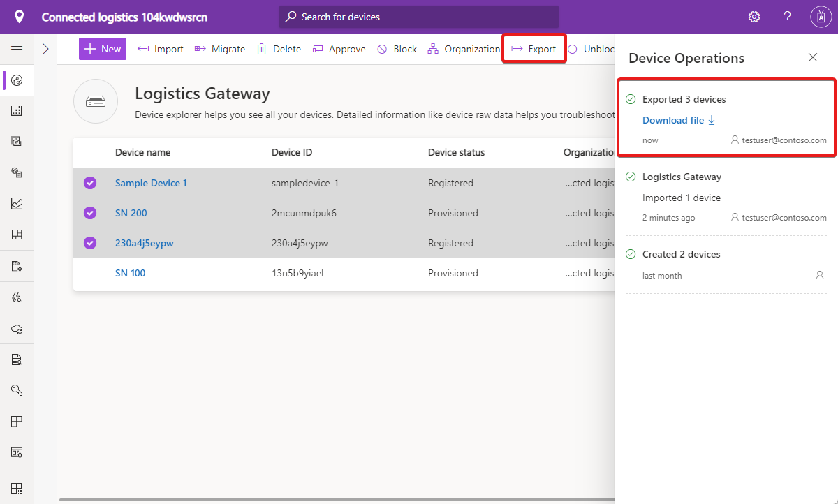Open the data export cloud sidebar icon
Image resolution: width=838 pixels, height=504 pixels.
coord(17,328)
